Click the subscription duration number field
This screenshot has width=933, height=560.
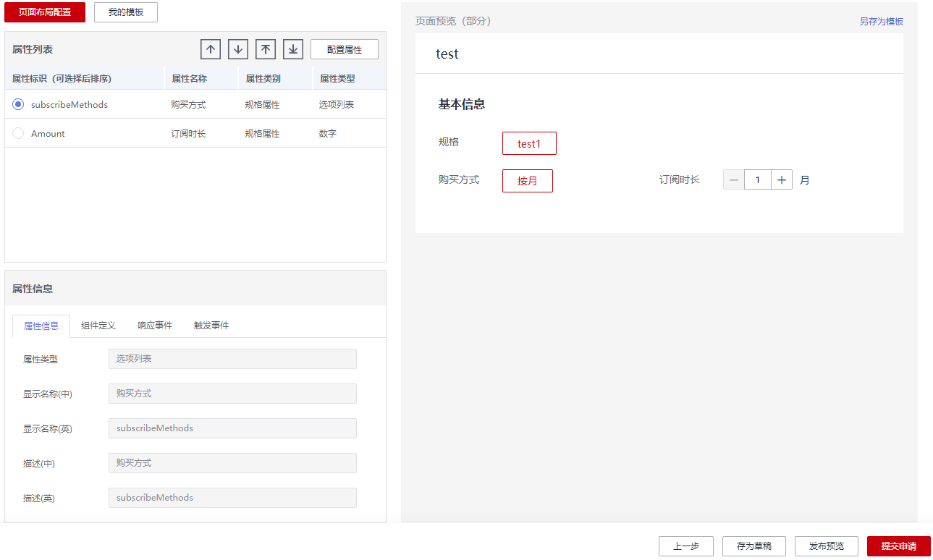click(758, 179)
